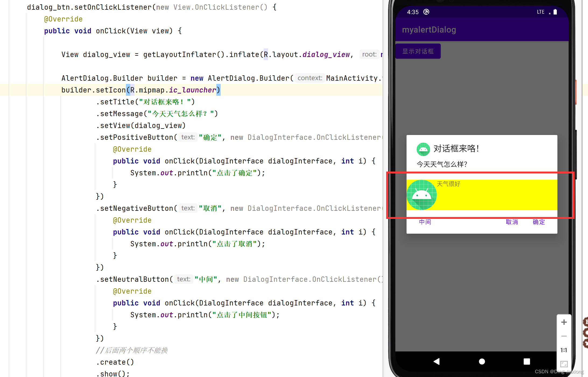The image size is (588, 377).
Task: Click the emulator zoom in plus icon
Action: coord(564,322)
